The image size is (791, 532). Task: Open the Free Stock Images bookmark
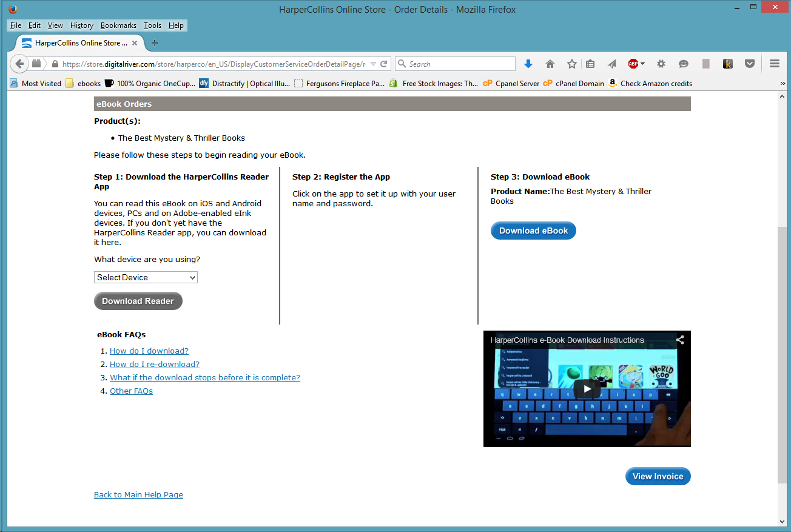pyautogui.click(x=434, y=84)
